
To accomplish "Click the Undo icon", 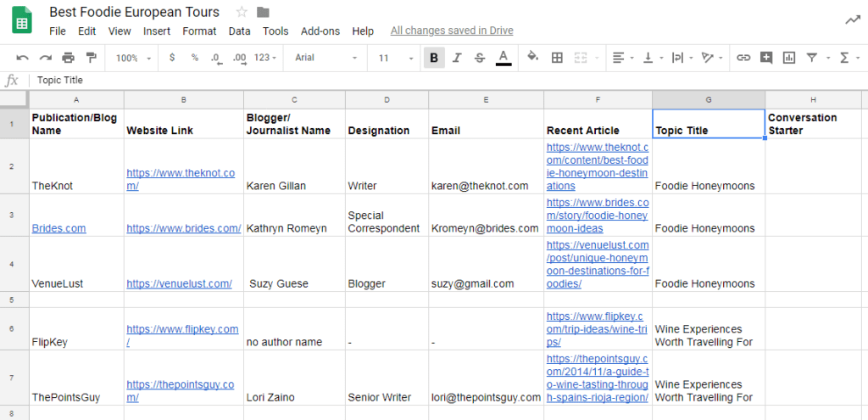I will 22,58.
